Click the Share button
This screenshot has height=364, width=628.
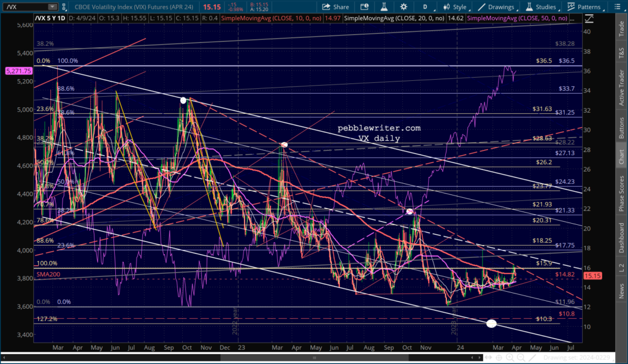pos(335,7)
